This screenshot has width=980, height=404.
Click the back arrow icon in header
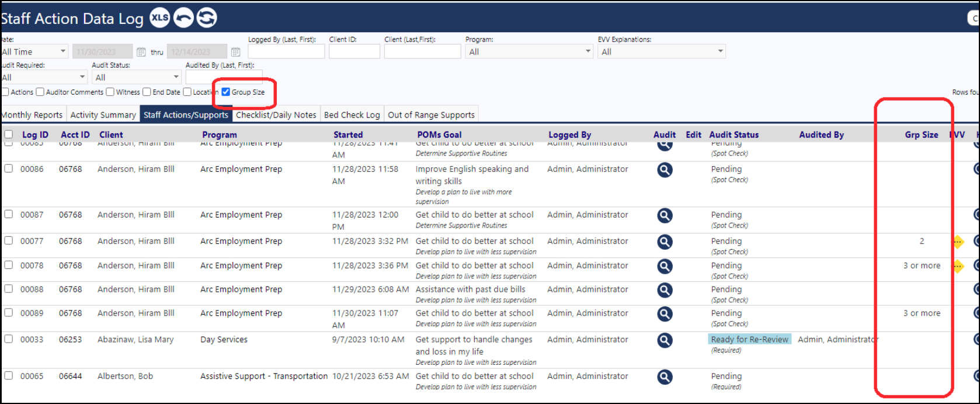pos(183,18)
